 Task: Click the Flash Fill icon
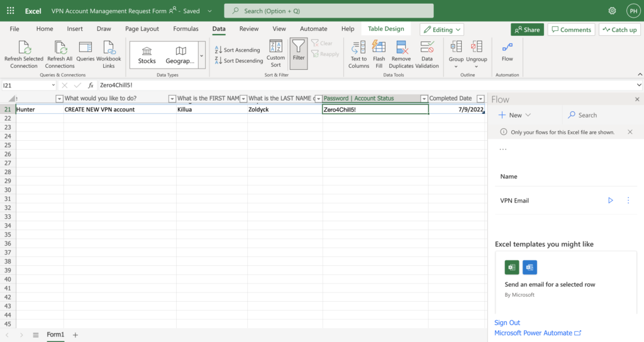[x=379, y=53]
